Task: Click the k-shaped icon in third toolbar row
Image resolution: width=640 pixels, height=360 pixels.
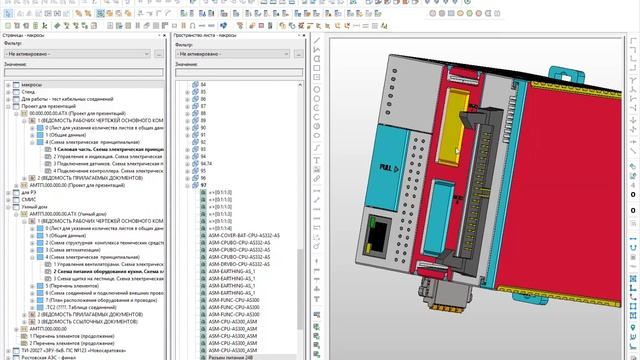Action: 45,26
